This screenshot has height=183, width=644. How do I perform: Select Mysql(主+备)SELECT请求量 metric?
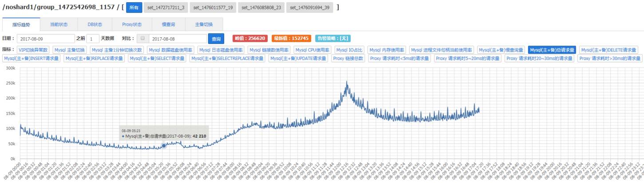pyautogui.click(x=157, y=58)
